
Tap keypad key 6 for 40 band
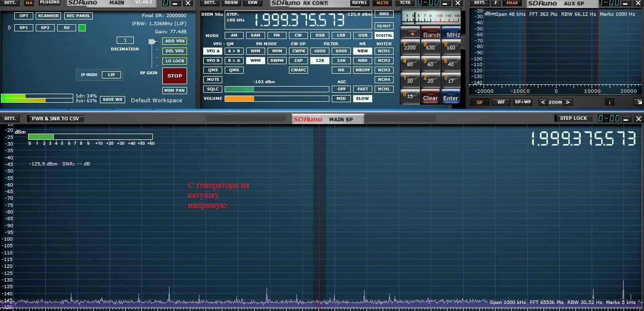point(450,64)
